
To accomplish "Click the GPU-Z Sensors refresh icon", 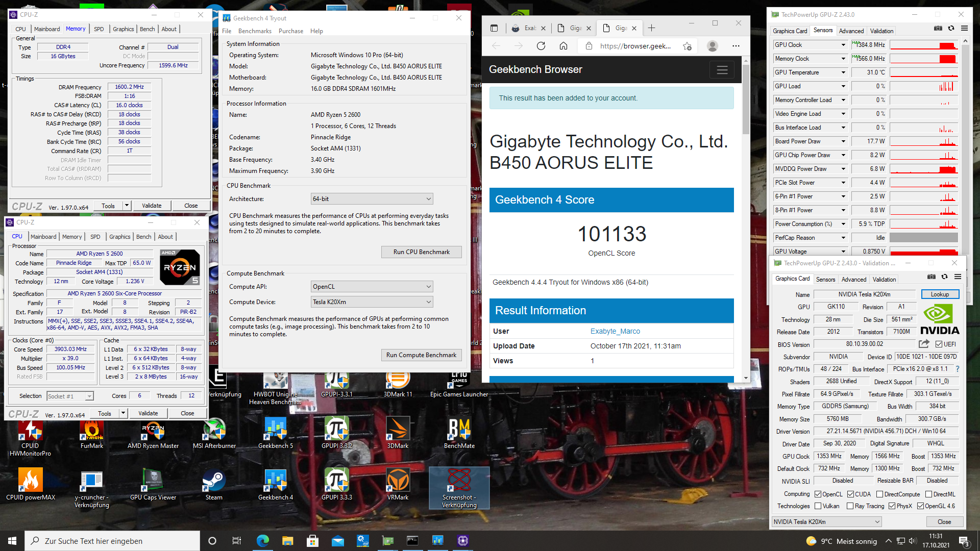I will (x=951, y=29).
